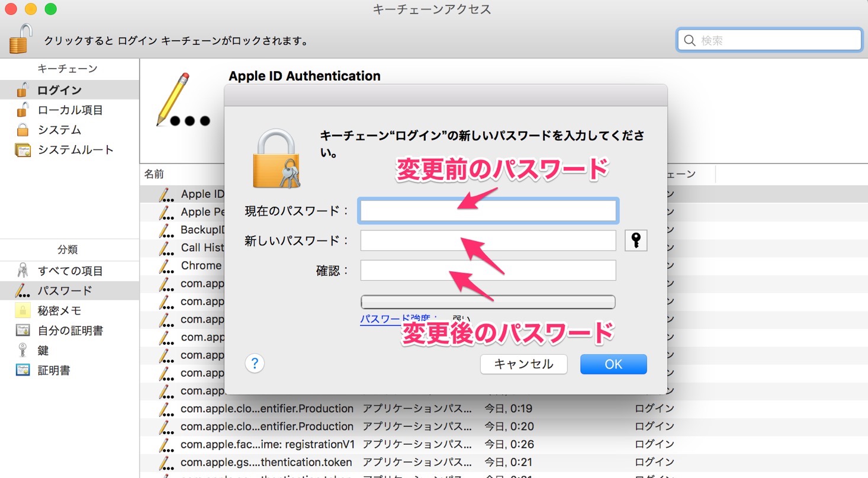
Task: Click the キャンセル button
Action: [523, 364]
